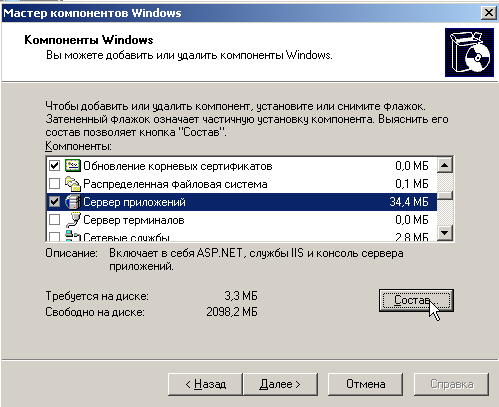Click components list scroll up arrow

(x=445, y=165)
